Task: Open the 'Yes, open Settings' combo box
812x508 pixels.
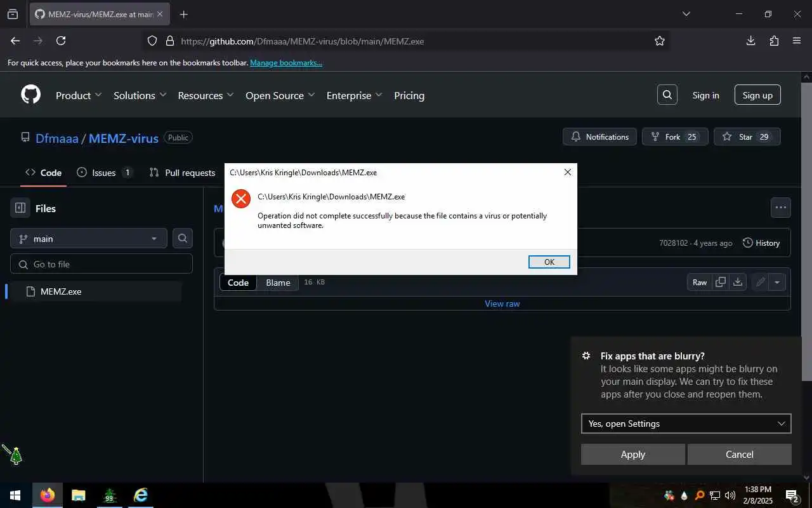Action: [x=686, y=424]
